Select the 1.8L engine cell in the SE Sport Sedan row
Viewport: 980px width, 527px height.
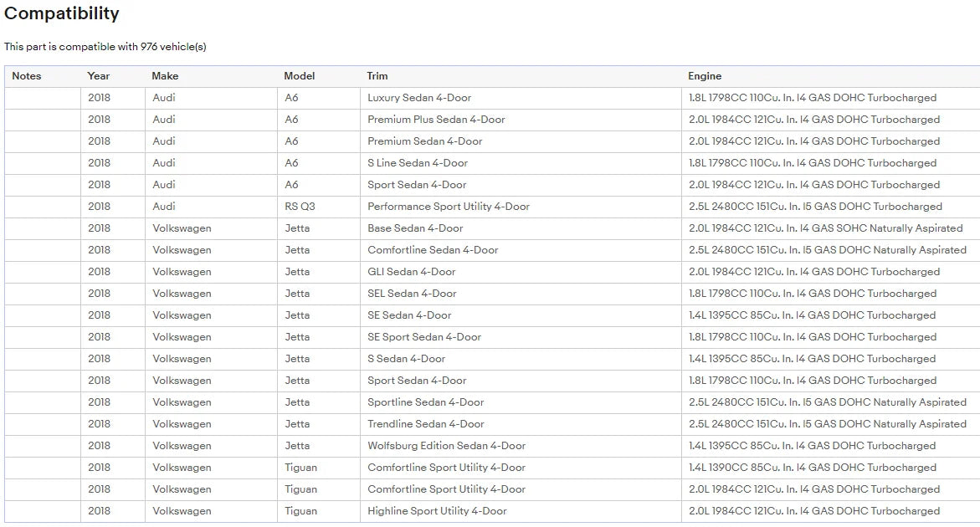pyautogui.click(x=831, y=337)
